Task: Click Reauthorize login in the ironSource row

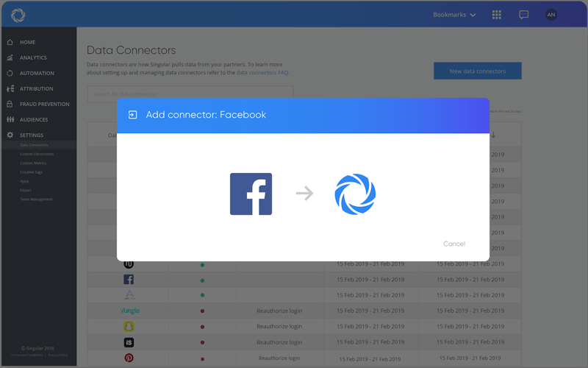Action: (x=279, y=342)
